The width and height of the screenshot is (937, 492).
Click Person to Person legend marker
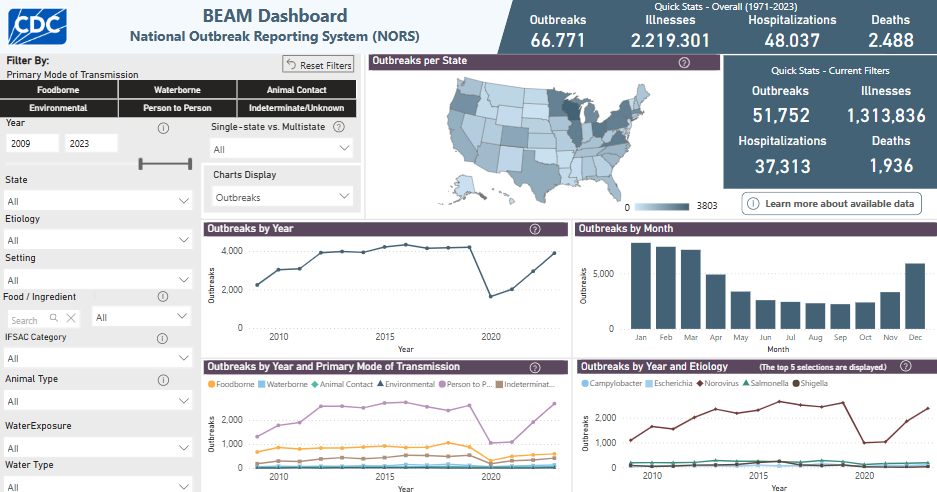coord(442,384)
